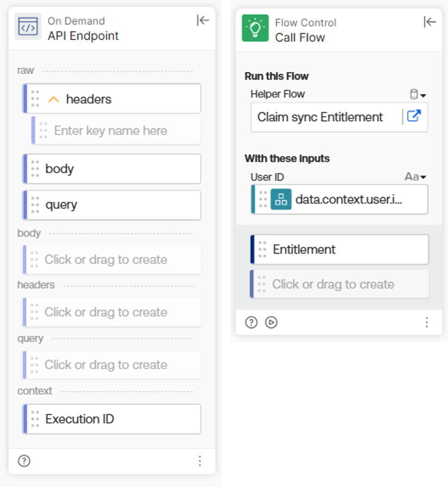Collapse the headers field chevron
This screenshot has height=487, width=448.
(x=54, y=99)
